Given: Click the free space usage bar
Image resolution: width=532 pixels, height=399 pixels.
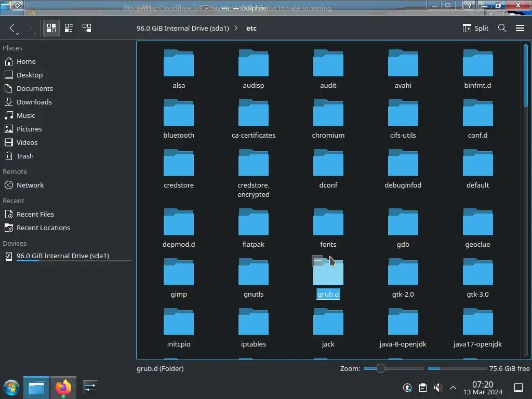Looking at the screenshot, I should tap(457, 368).
